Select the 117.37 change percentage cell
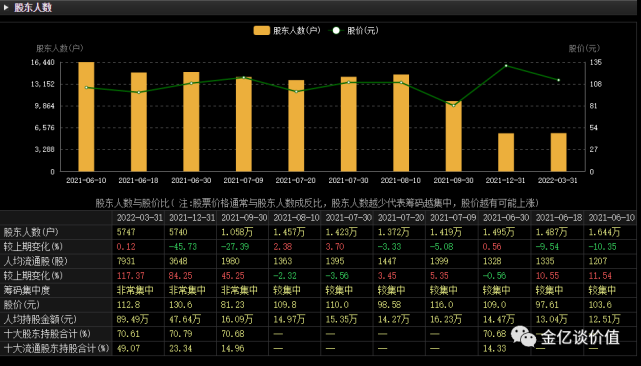The width and height of the screenshot is (641, 366). tap(130, 276)
